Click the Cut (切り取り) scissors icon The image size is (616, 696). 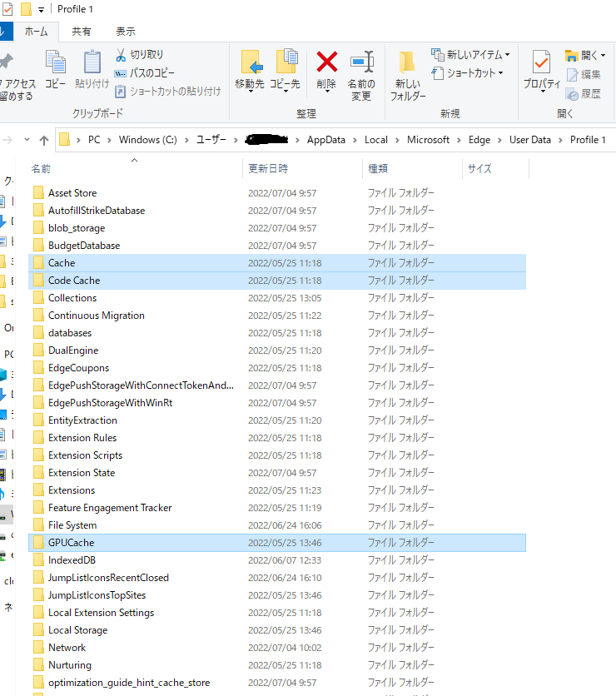121,55
